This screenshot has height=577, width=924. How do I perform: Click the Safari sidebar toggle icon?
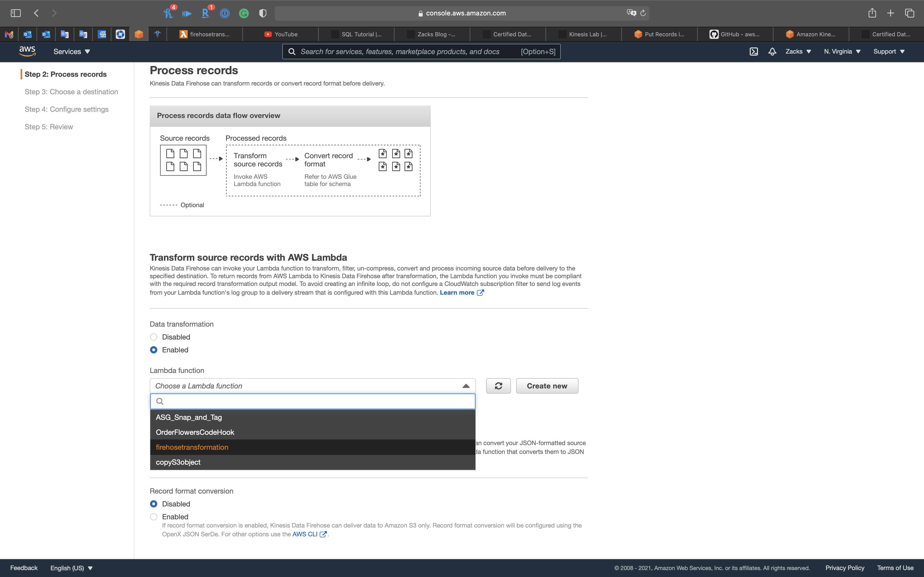(16, 13)
